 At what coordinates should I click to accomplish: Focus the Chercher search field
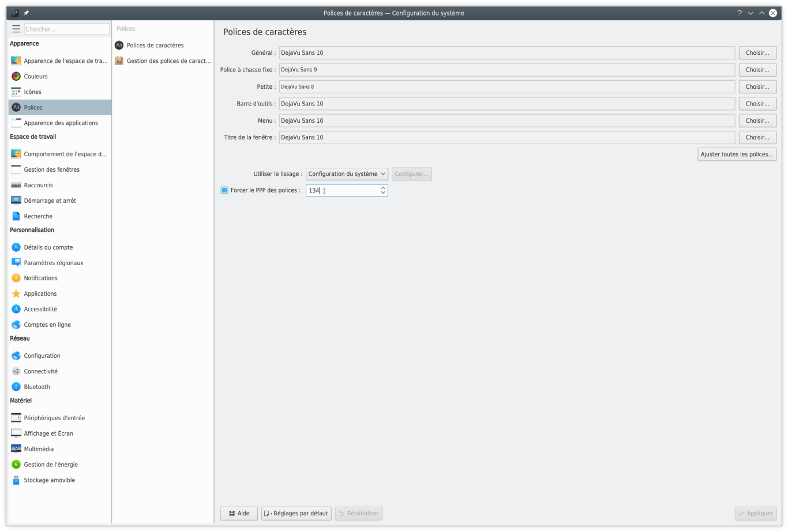pyautogui.click(x=67, y=29)
